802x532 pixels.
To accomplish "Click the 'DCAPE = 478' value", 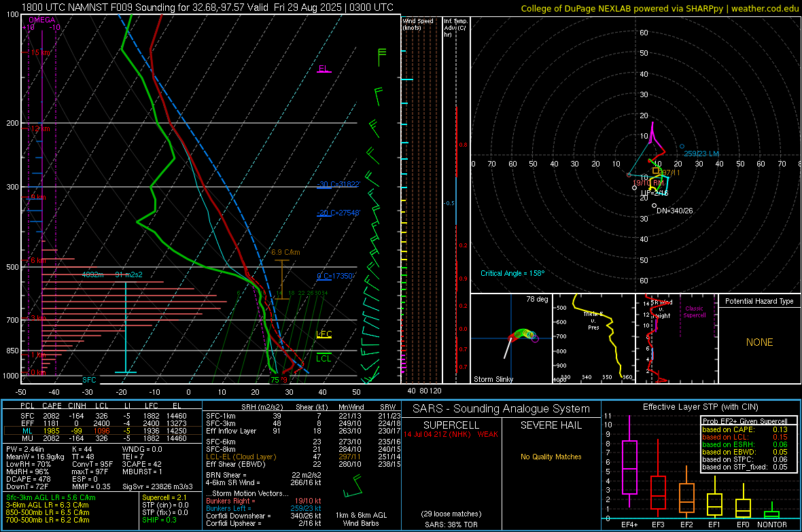I will [x=28, y=479].
